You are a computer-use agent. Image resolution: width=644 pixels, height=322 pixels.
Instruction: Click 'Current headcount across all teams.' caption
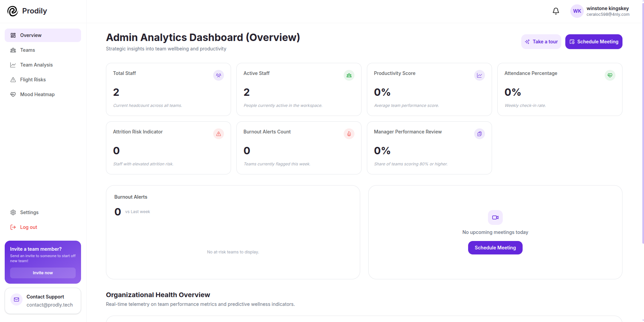tap(148, 106)
